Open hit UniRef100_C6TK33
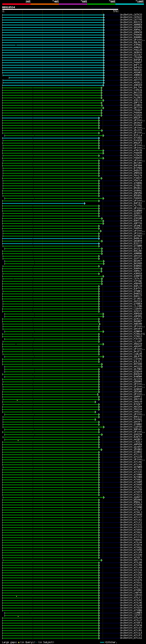 (x=131, y=15)
